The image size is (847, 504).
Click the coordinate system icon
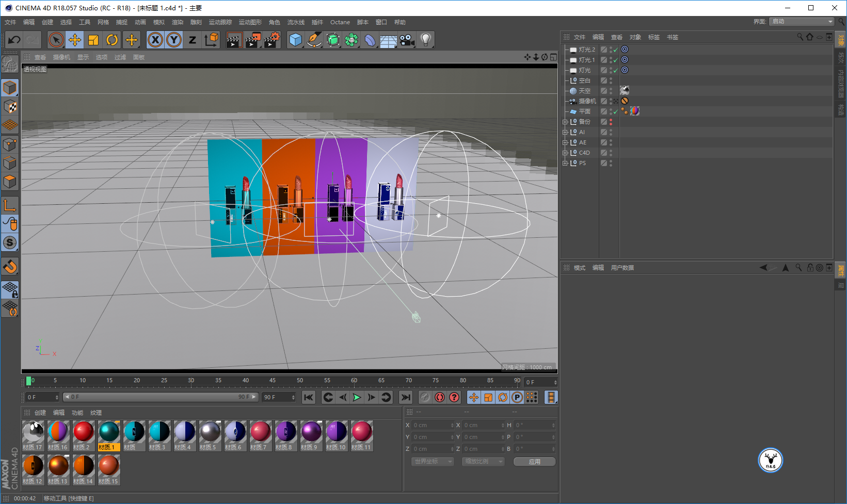pyautogui.click(x=212, y=40)
